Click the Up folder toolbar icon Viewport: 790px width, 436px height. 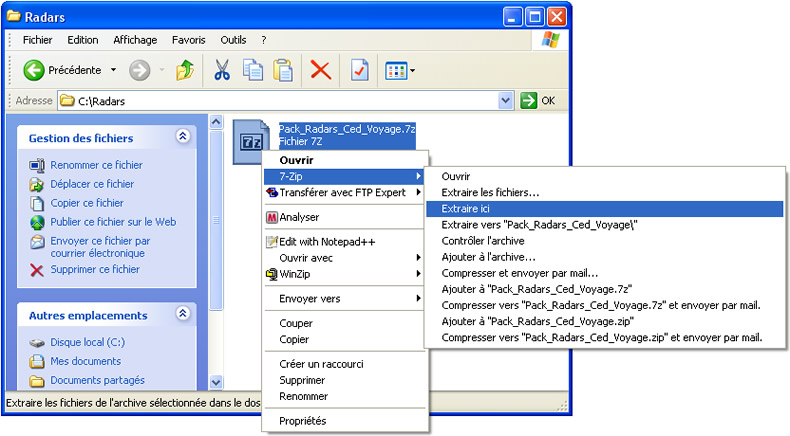coord(185,70)
